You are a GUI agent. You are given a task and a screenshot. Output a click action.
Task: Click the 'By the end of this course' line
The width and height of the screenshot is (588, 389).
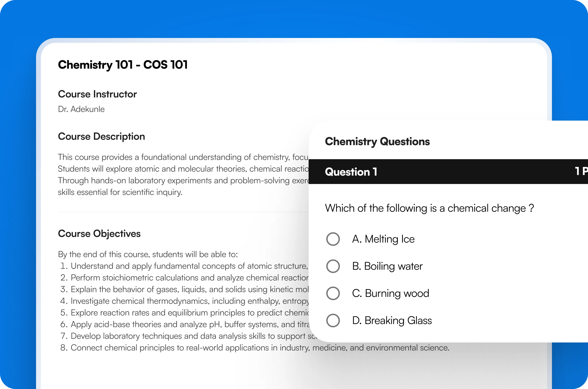[x=148, y=254]
